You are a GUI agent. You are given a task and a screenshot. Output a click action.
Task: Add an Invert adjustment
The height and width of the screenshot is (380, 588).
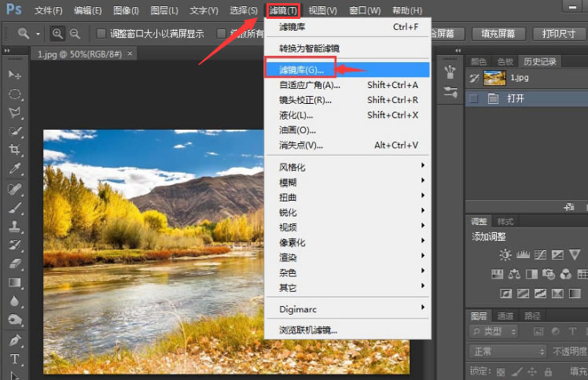coord(505,293)
